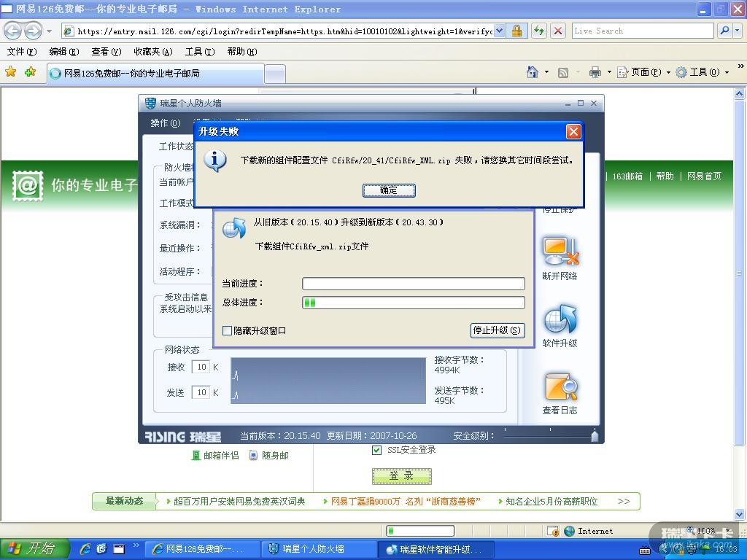The height and width of the screenshot is (560, 747).
Task: Open the 随身邮 link
Action: pyautogui.click(x=269, y=456)
